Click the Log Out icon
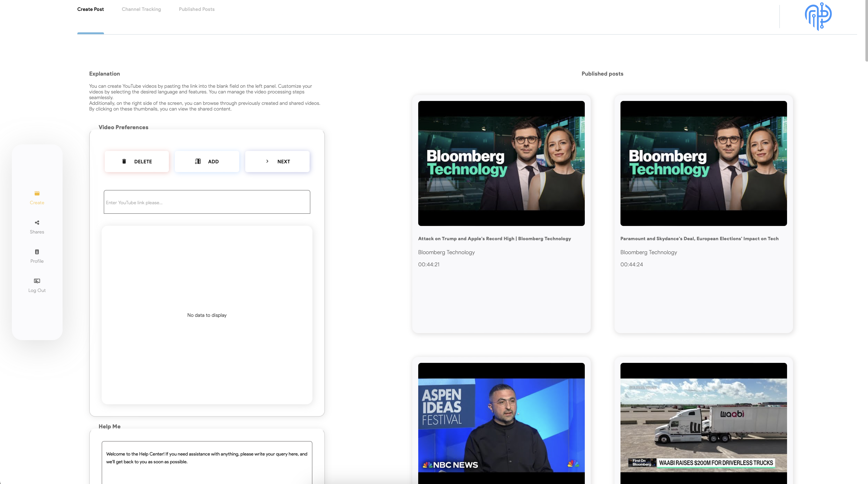 (37, 281)
